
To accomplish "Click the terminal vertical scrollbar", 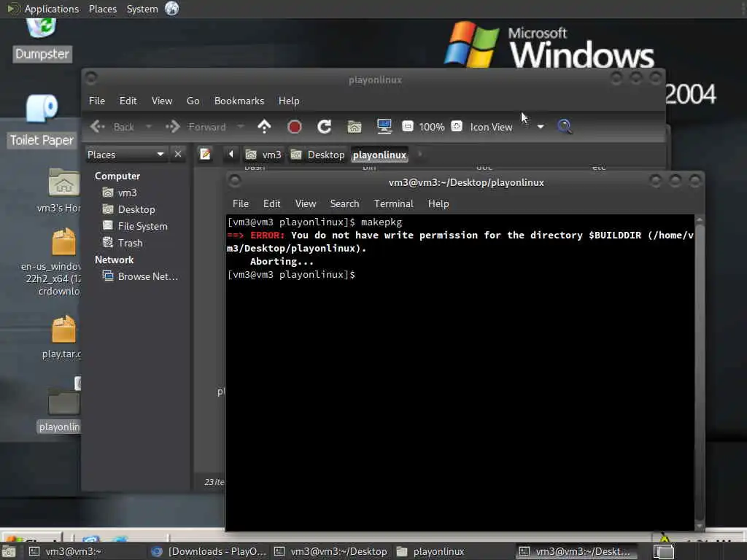I will pos(700,373).
